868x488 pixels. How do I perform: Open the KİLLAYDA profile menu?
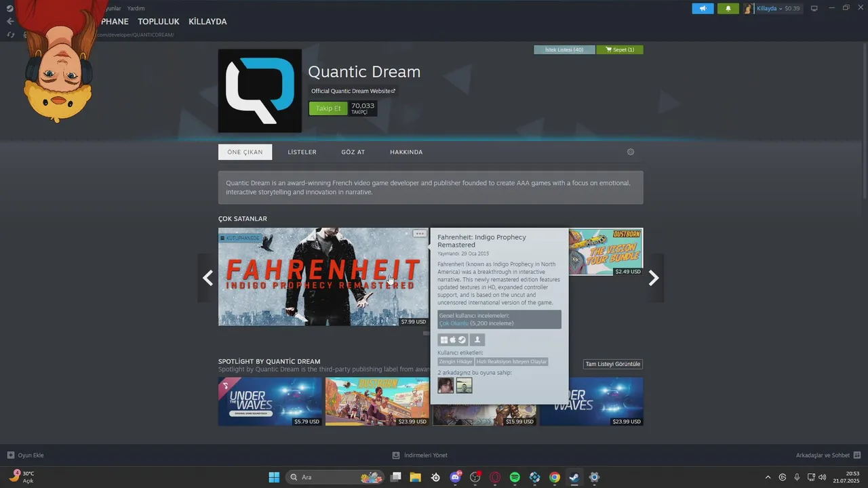click(x=208, y=22)
